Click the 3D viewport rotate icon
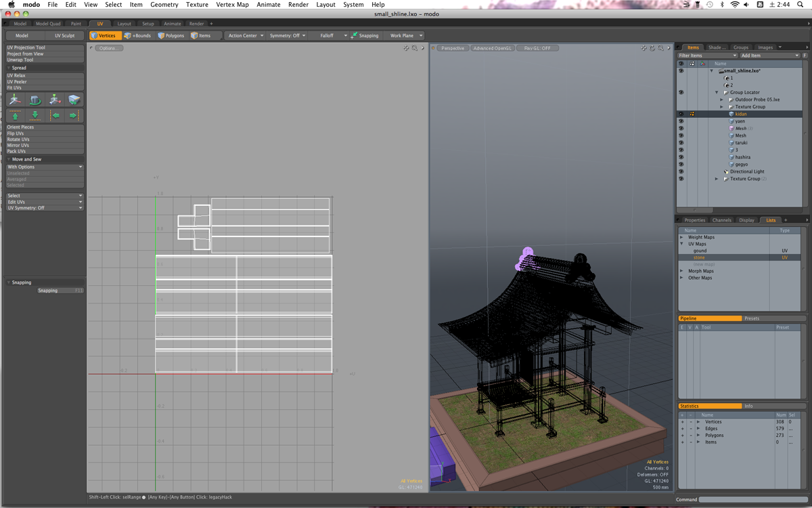Viewport: 812px width, 508px height. click(x=652, y=48)
